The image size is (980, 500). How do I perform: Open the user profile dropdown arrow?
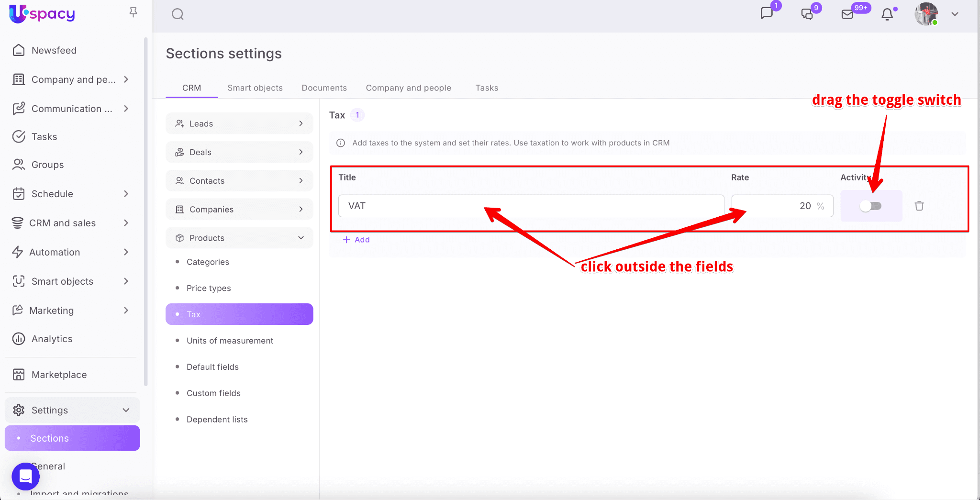point(955,14)
